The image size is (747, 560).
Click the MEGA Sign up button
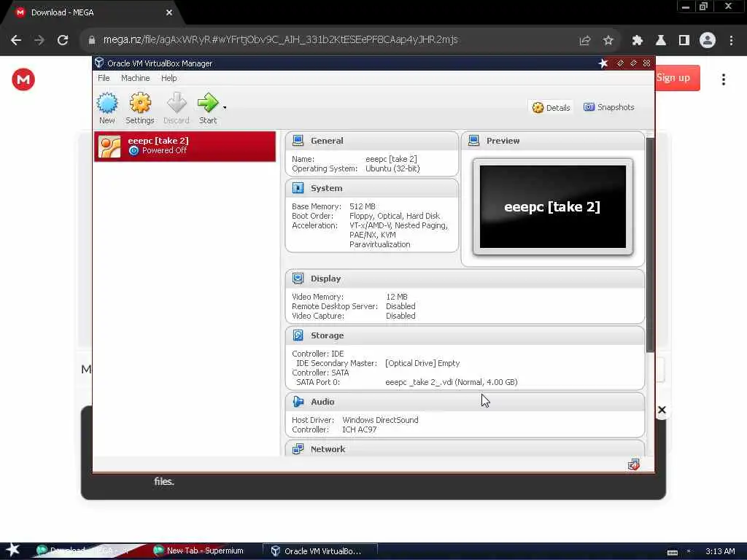pos(678,77)
